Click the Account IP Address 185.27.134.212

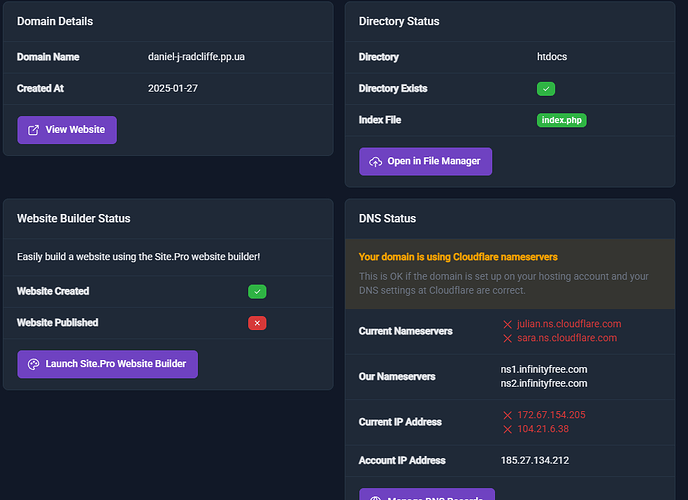point(537,461)
